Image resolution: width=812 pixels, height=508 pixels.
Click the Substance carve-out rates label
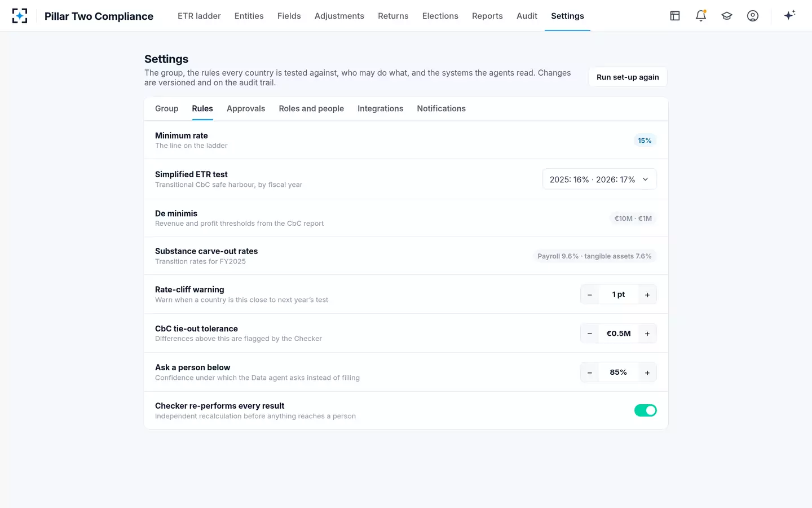[206, 251]
